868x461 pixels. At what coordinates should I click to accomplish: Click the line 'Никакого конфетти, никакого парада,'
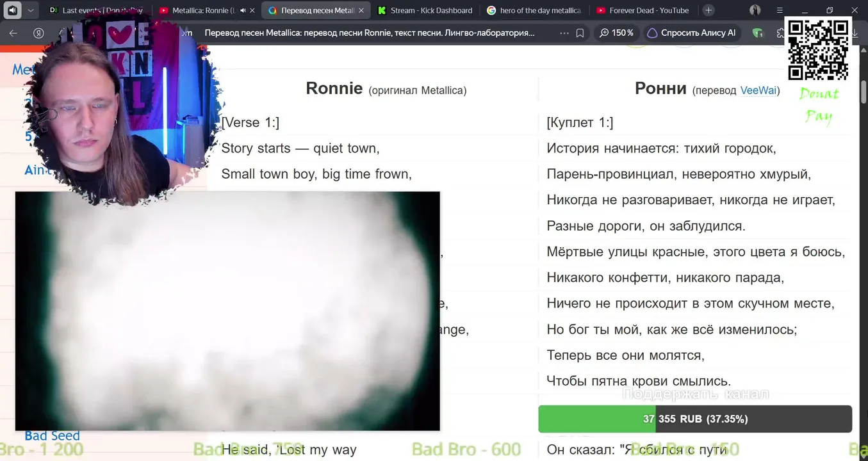[x=666, y=277]
